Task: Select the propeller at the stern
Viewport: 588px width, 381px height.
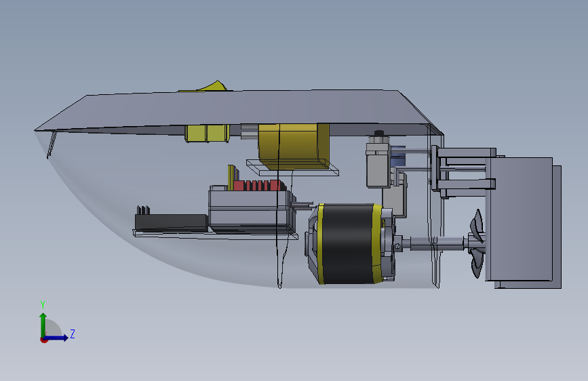Action: (477, 244)
